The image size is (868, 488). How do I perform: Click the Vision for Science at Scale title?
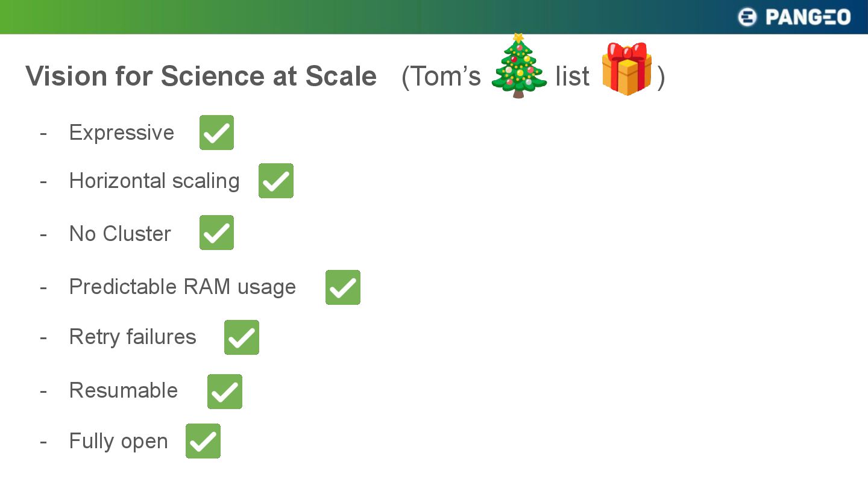click(201, 77)
